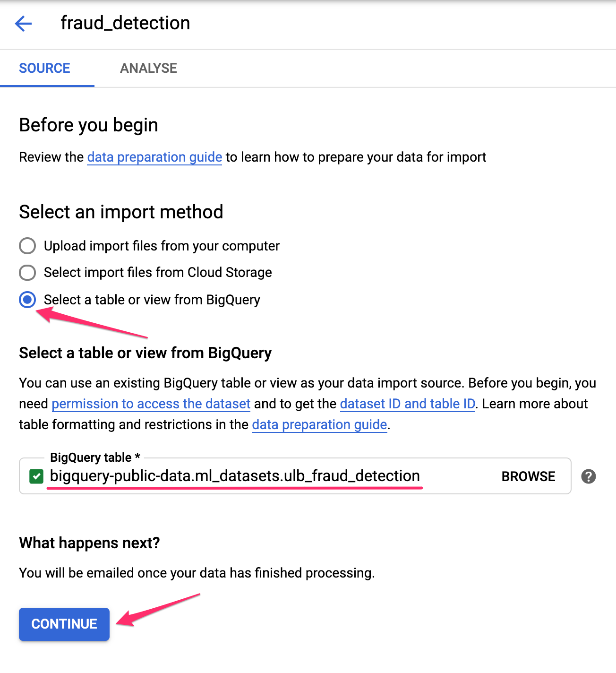Click the fraud_detection page title
This screenshot has width=616, height=673.
click(125, 23)
